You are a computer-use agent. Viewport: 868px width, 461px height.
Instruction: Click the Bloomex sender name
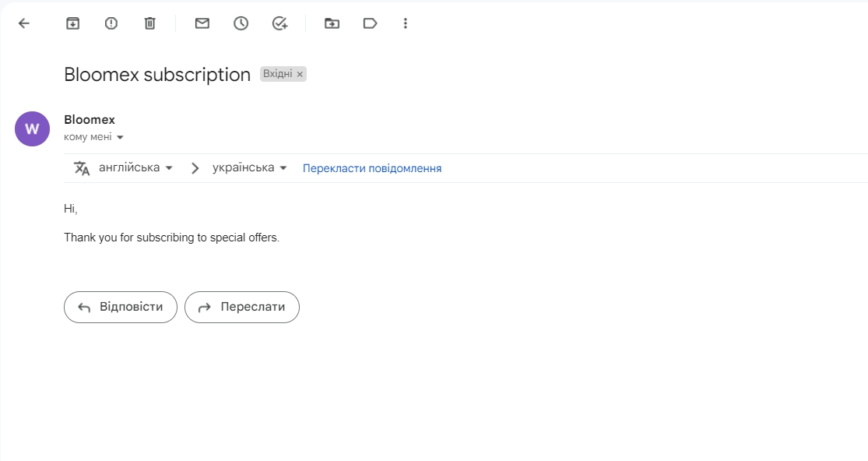90,120
